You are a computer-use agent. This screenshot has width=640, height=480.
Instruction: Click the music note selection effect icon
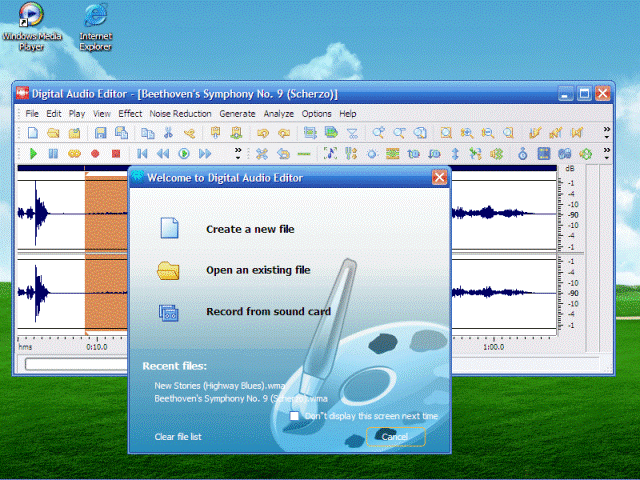tap(330, 153)
